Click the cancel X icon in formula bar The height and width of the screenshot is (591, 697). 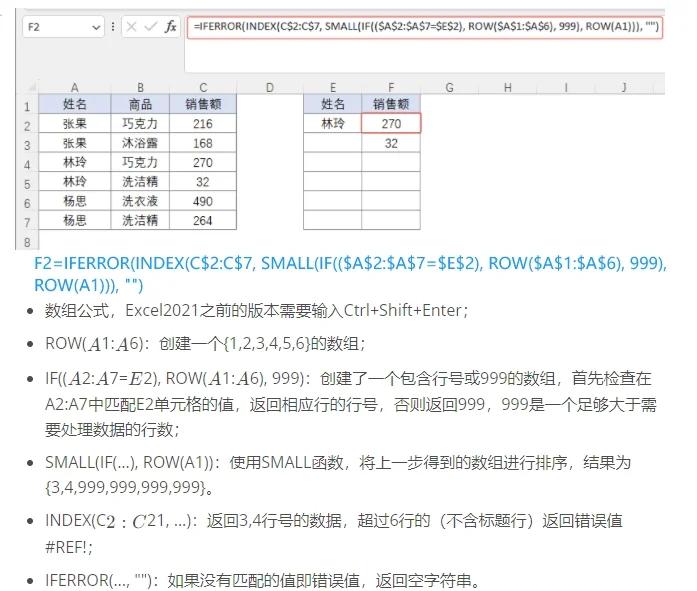coord(131,27)
